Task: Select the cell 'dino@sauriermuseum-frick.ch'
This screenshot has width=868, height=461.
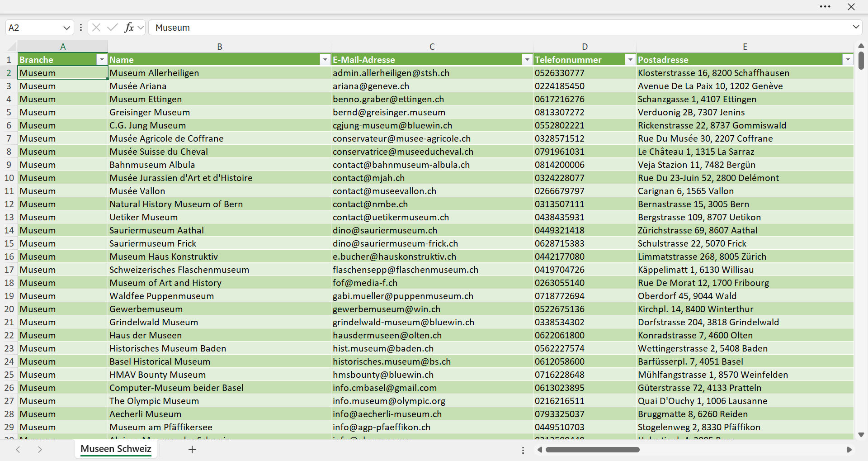Action: click(x=432, y=243)
